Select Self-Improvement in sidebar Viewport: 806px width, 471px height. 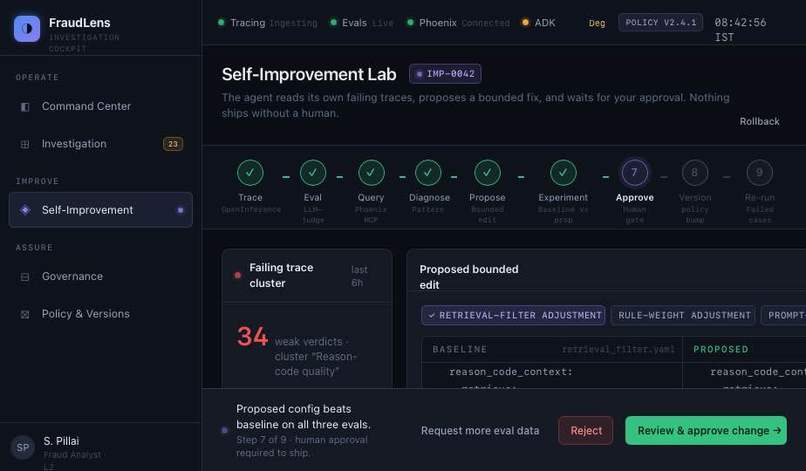(x=101, y=210)
